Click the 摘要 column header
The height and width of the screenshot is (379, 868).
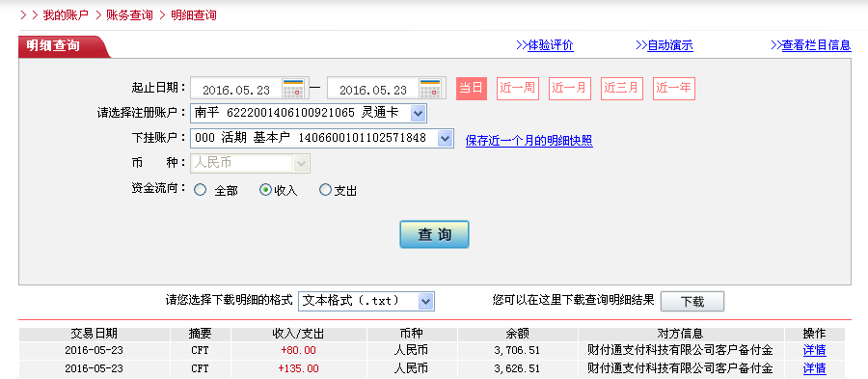coord(200,334)
